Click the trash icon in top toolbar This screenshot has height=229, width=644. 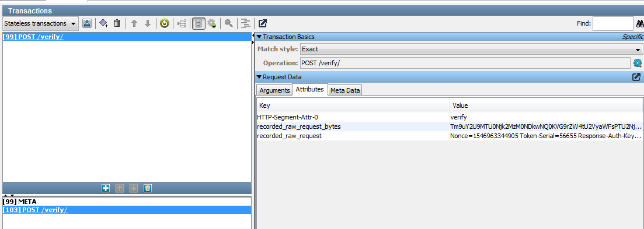pyautogui.click(x=117, y=23)
